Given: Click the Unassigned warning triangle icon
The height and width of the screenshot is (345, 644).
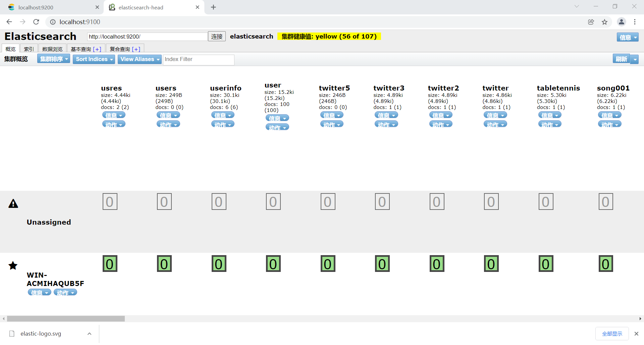Looking at the screenshot, I should (13, 204).
